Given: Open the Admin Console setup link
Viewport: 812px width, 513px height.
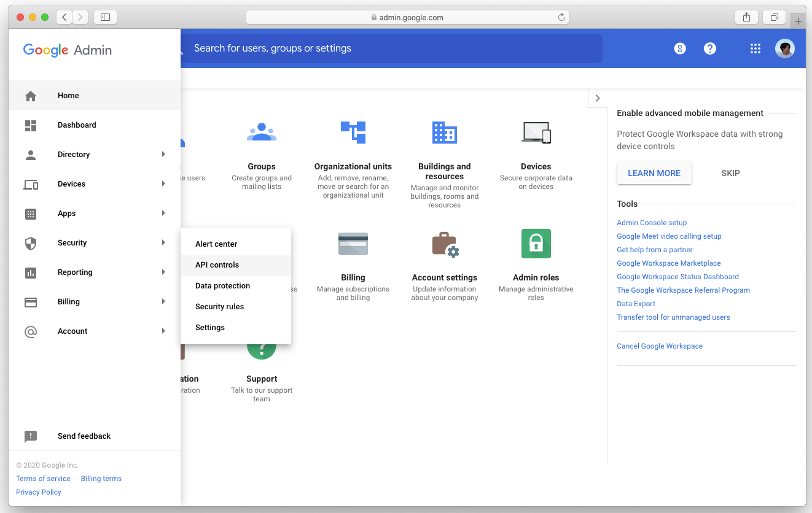Looking at the screenshot, I should coord(652,223).
